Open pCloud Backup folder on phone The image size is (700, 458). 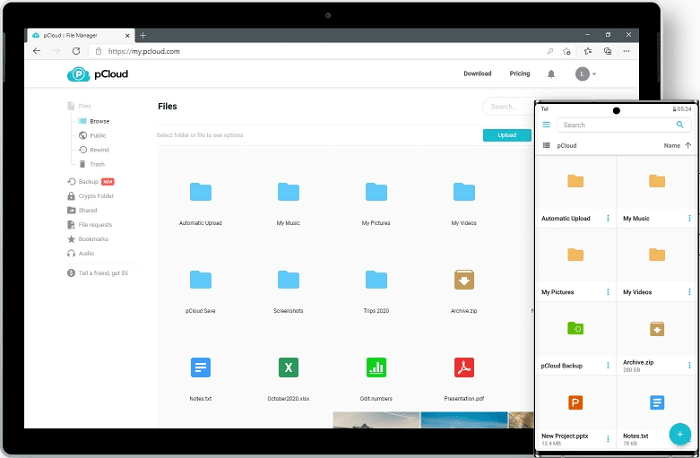576,328
